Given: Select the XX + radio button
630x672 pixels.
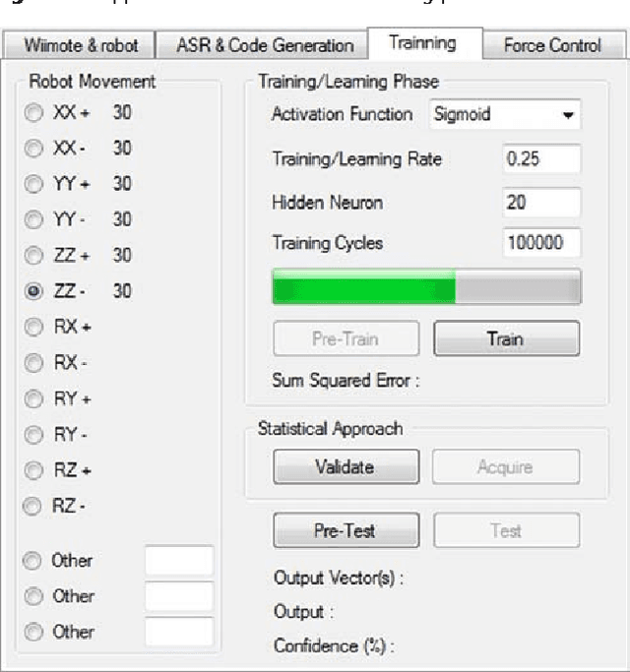Looking at the screenshot, I should (x=33, y=114).
